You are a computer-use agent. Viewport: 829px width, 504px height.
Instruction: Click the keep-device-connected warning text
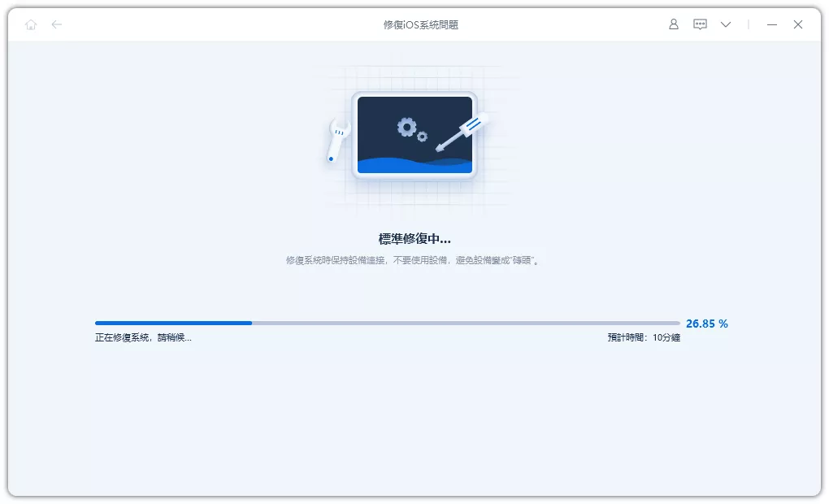[414, 260]
